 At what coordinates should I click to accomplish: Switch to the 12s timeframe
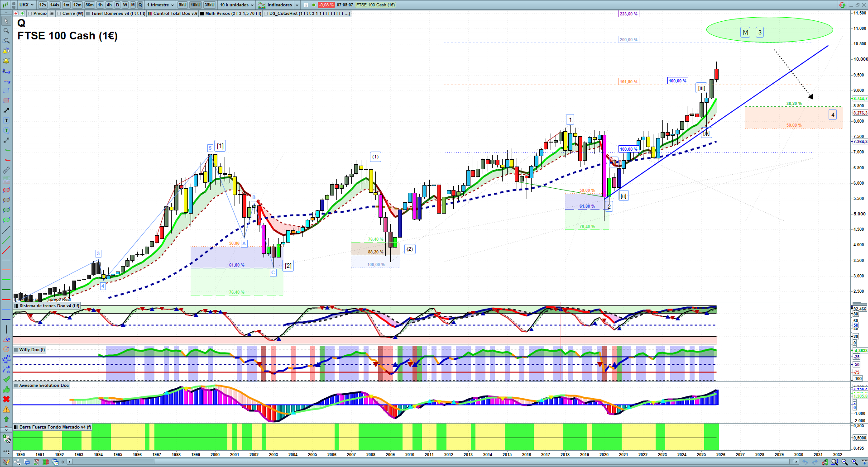[x=43, y=5]
